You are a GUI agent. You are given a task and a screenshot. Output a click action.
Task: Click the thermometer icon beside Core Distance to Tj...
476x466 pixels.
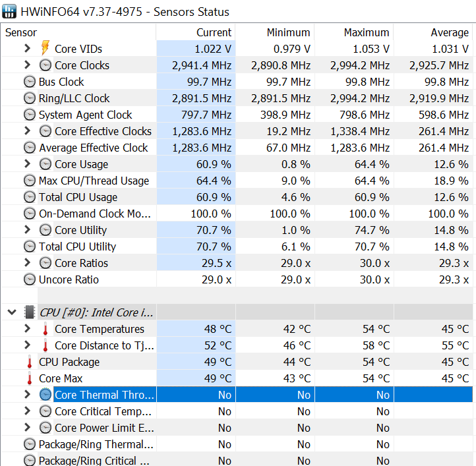coord(45,345)
